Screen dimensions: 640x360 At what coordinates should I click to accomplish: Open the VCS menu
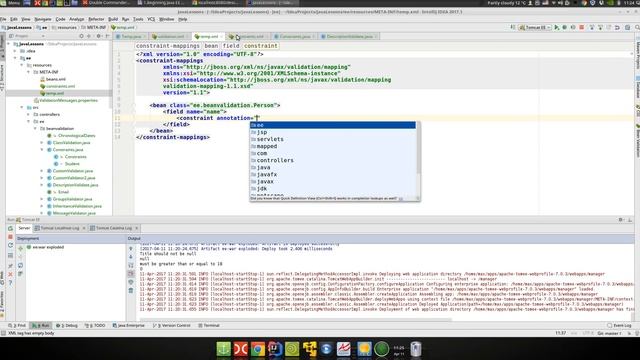(151, 19)
